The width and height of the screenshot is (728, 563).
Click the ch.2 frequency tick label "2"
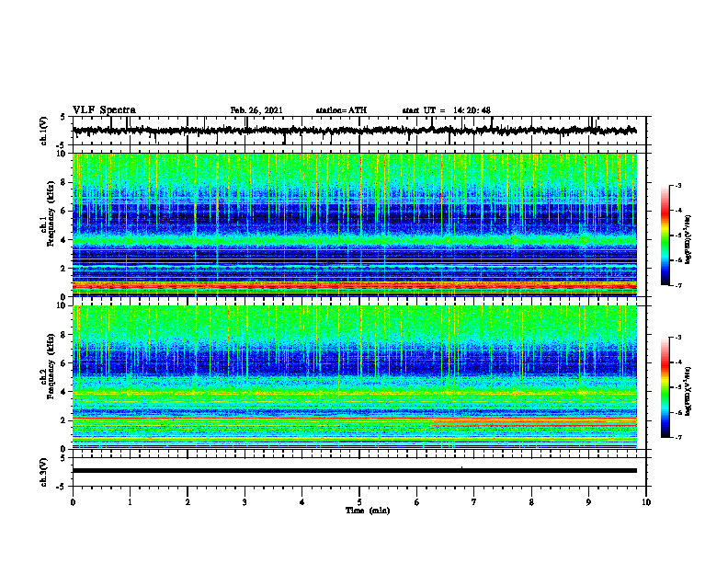[x=63, y=420]
